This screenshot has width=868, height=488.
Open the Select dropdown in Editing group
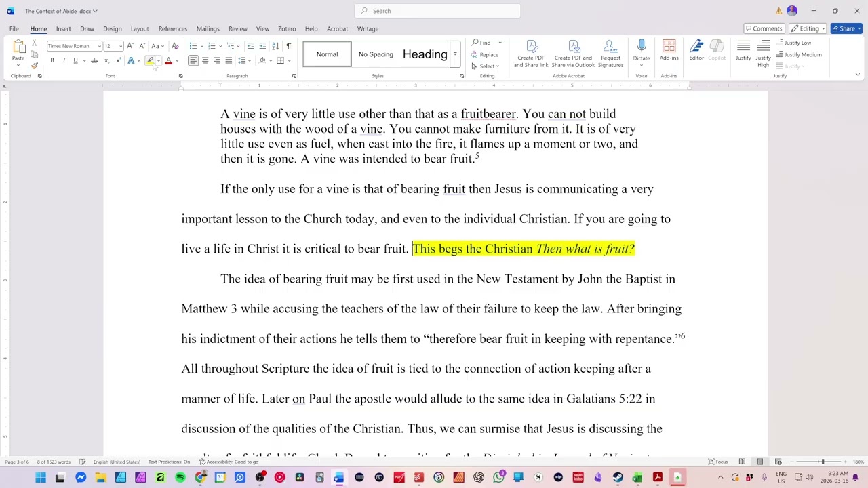486,66
